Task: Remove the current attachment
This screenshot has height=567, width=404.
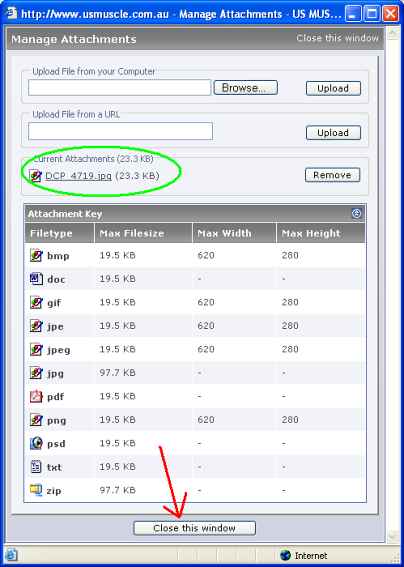Action: coord(332,175)
